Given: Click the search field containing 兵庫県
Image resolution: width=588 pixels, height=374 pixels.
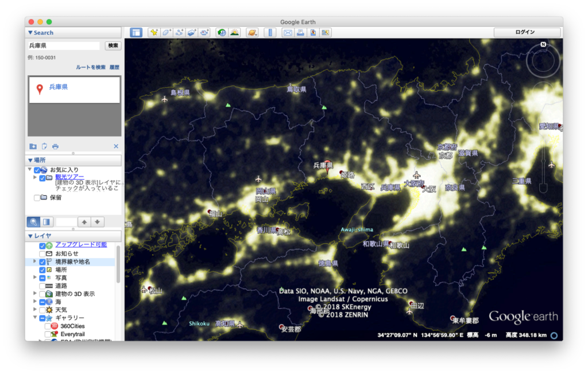Looking at the screenshot, I should tap(64, 46).
